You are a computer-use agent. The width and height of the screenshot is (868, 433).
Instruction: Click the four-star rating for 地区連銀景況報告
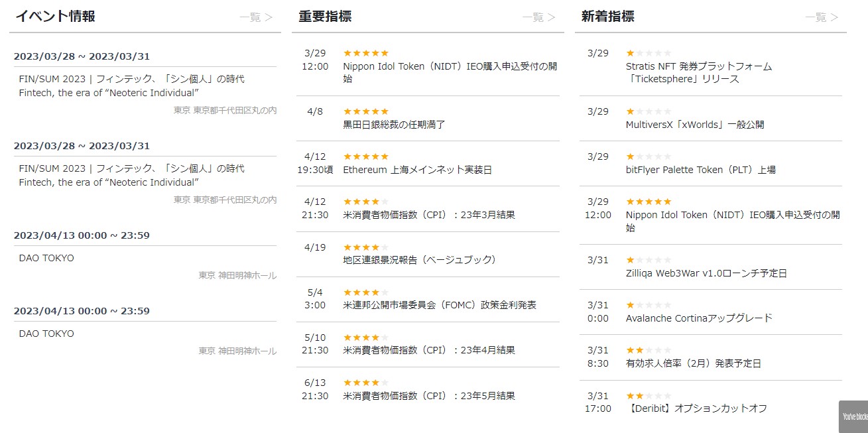[x=365, y=247]
